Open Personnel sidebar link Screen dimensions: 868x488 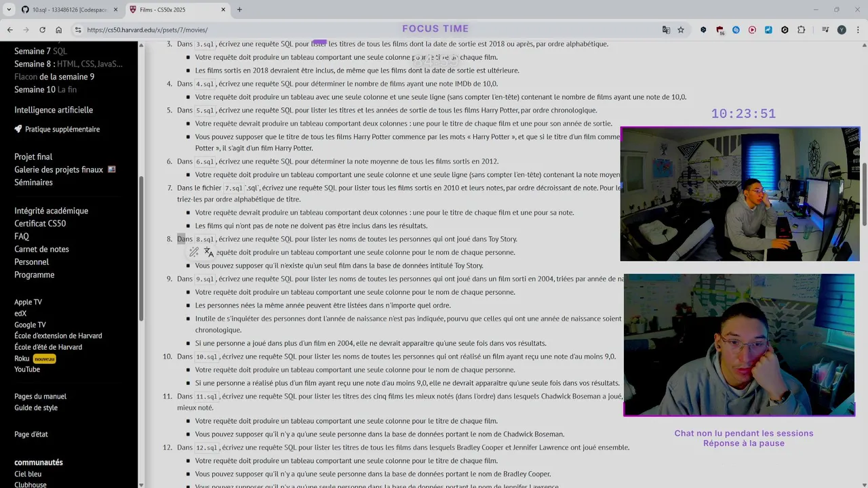point(31,262)
